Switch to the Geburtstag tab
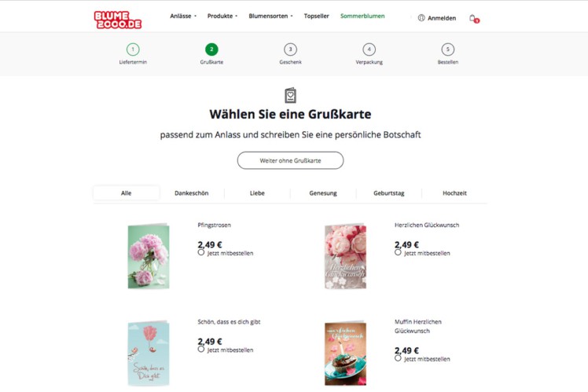 (389, 193)
